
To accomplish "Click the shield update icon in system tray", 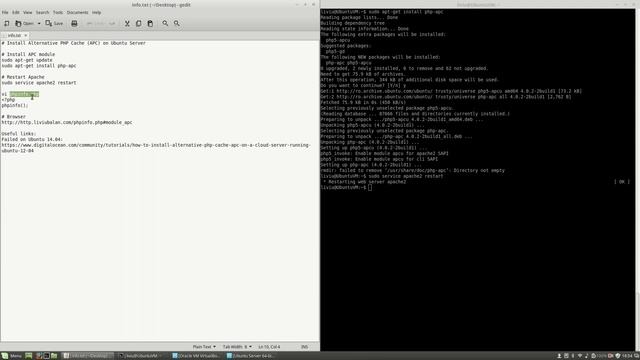I will pyautogui.click(x=618, y=356).
